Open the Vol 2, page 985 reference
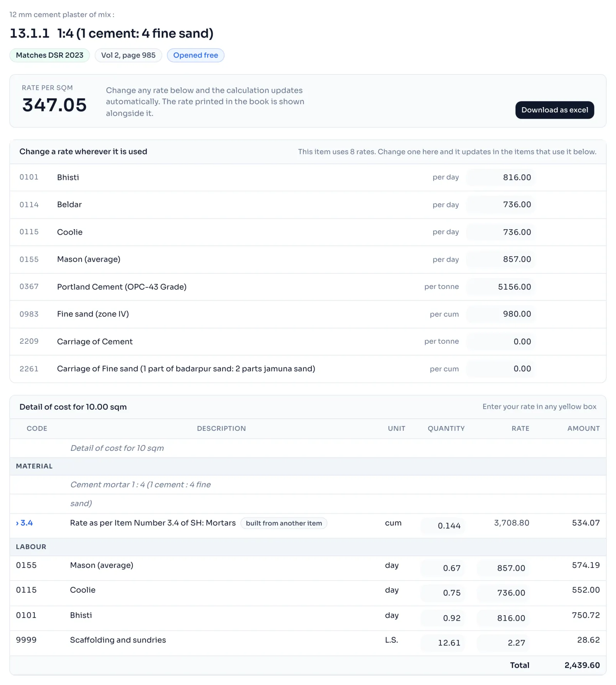Screen dimensions: 616x685 (128, 55)
